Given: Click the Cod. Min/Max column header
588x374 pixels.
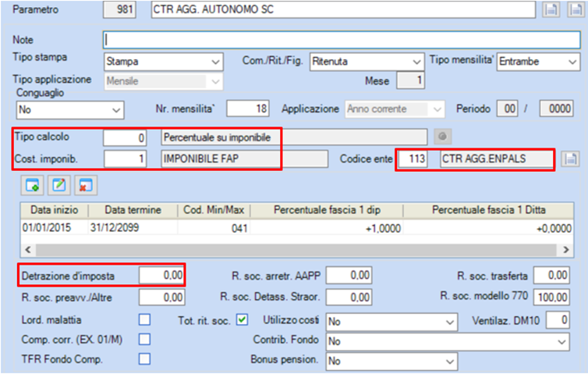Looking at the screenshot, I should tap(214, 210).
